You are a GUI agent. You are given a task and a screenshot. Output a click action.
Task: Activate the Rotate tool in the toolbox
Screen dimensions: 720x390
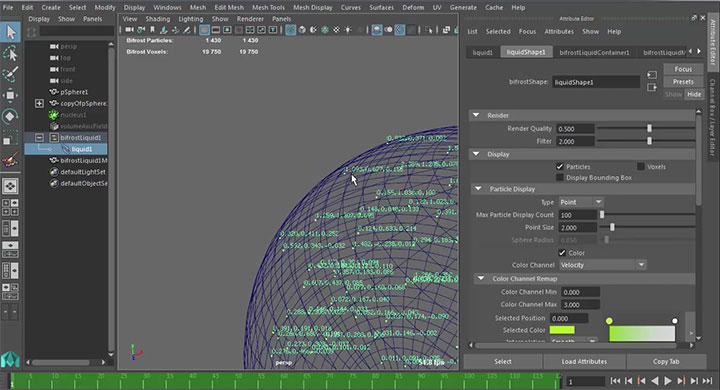(10, 116)
